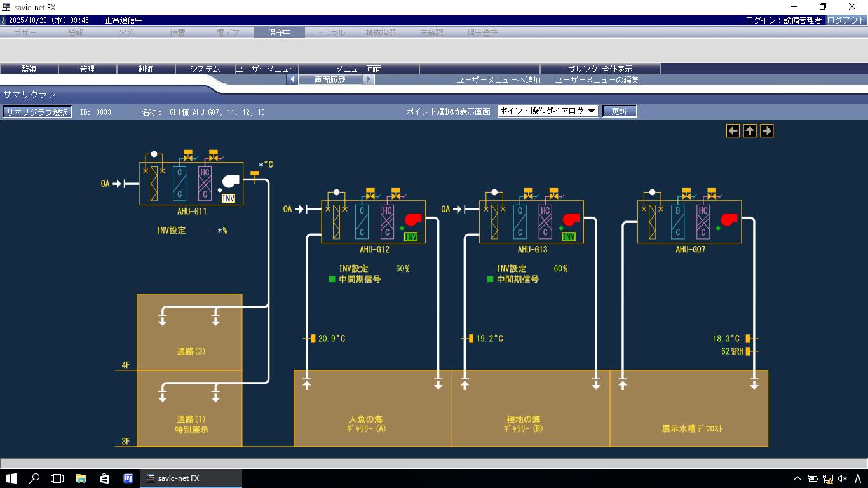Select the AHU-G12 red fan icon
Image resolution: width=868 pixels, height=488 pixels.
click(413, 220)
